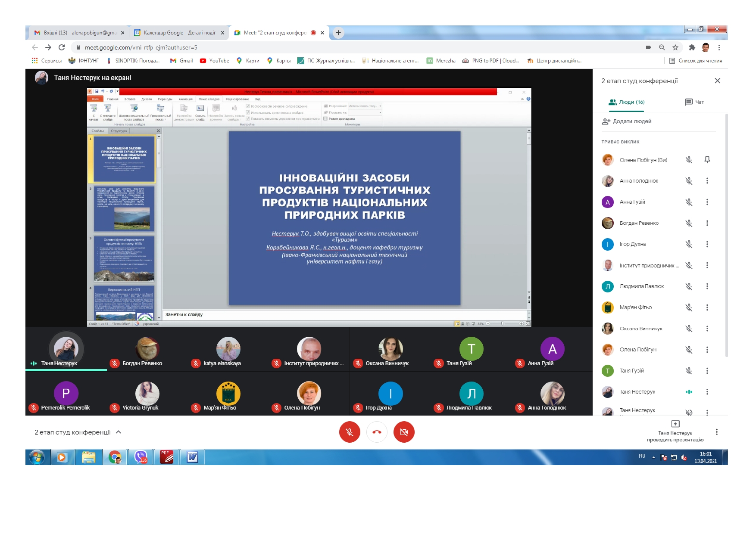Mute Богдан Ревенко in people list

[x=689, y=223]
